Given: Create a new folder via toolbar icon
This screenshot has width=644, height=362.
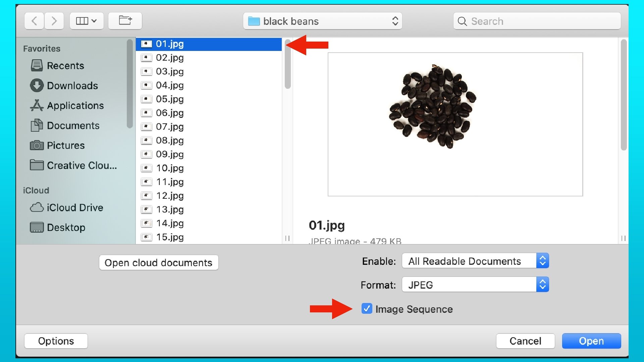Looking at the screenshot, I should click(x=125, y=21).
